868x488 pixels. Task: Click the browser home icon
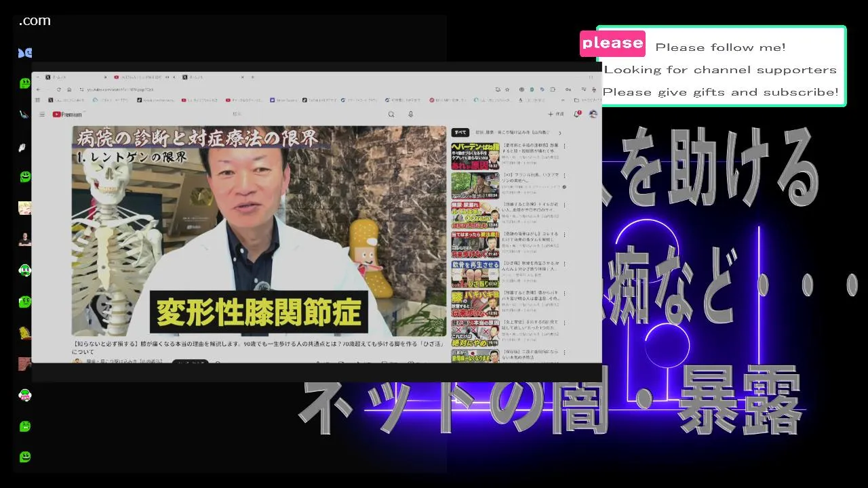tap(69, 89)
